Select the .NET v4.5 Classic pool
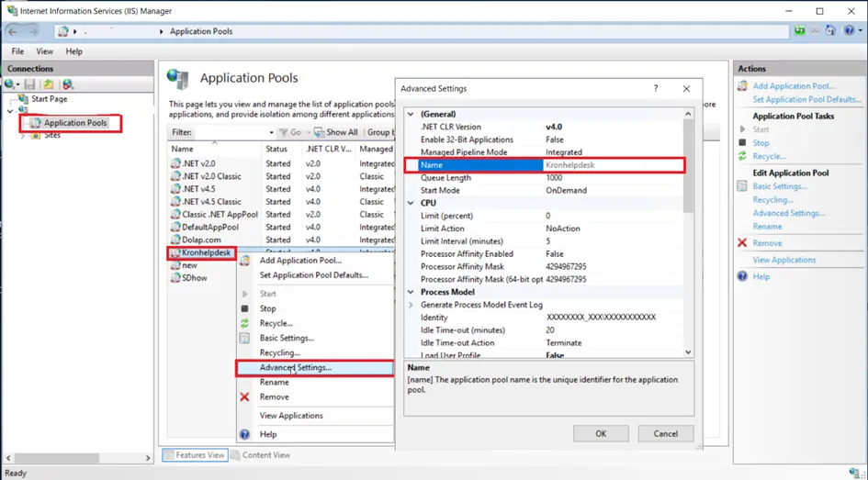 coord(211,202)
